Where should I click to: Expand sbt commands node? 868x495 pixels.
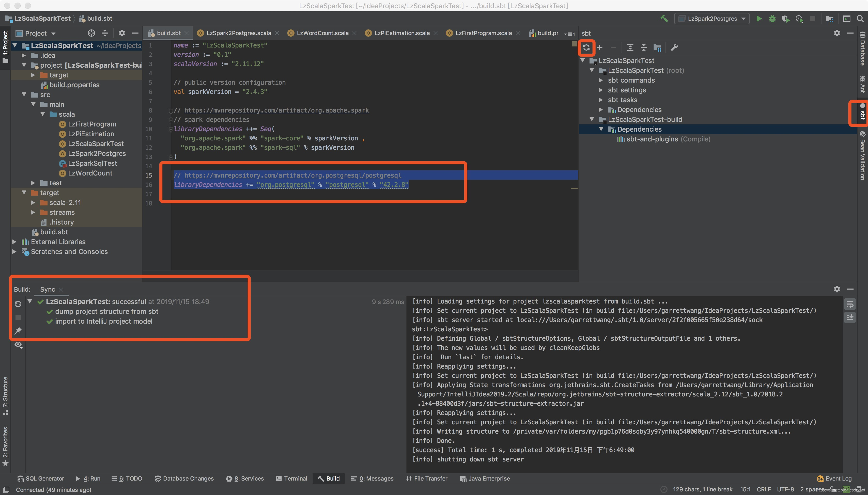pos(601,80)
